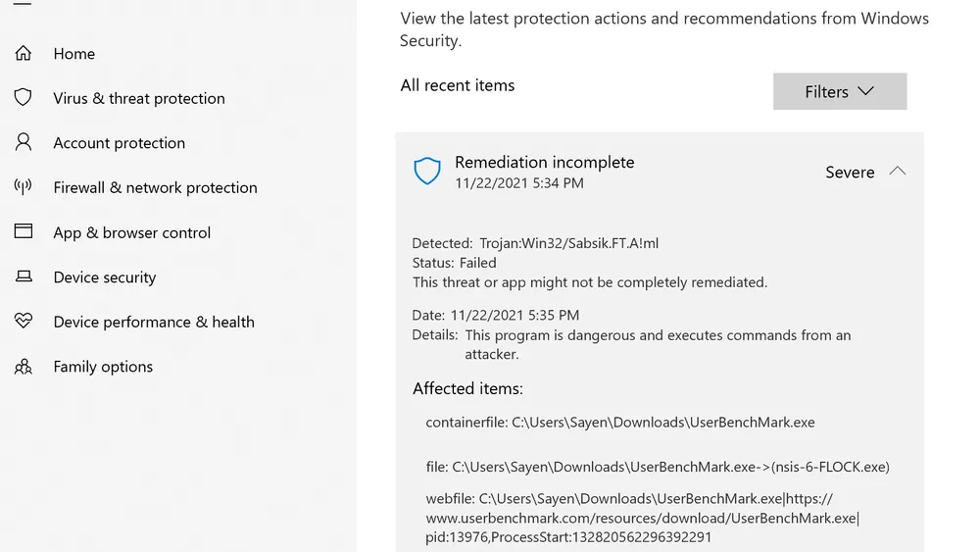Click the Account protection person icon
The height and width of the screenshot is (552, 980).
tap(23, 142)
